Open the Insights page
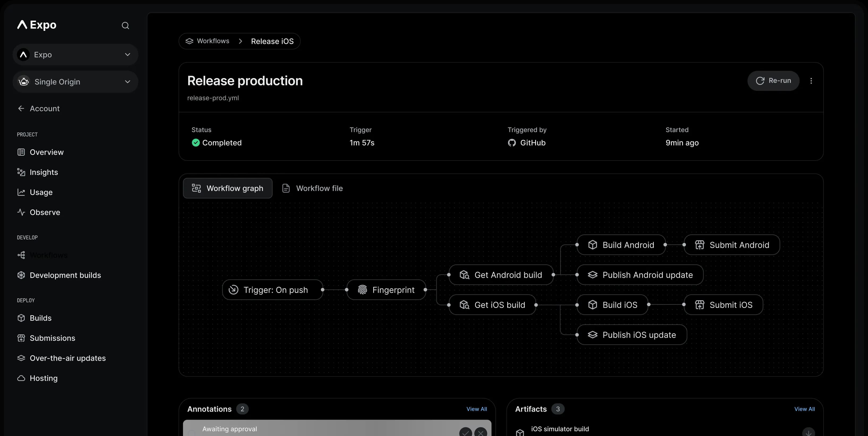The width and height of the screenshot is (868, 436). [x=37, y=172]
